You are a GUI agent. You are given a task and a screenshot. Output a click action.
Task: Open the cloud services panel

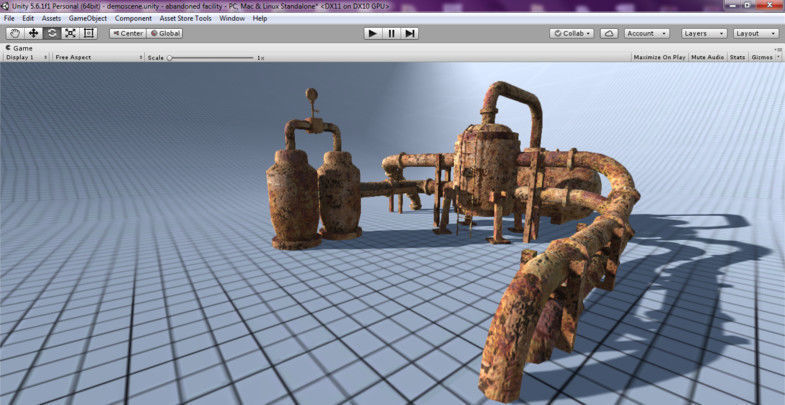609,34
